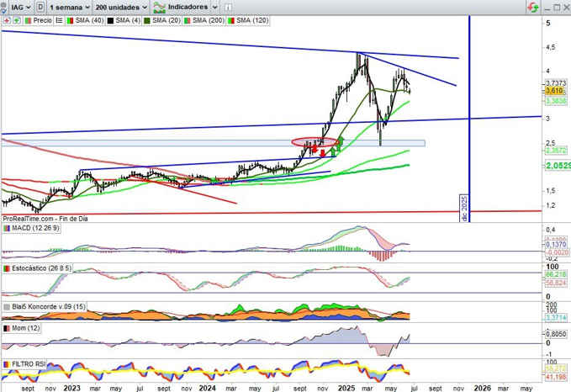571x392 pixels.
Task: Close the chart window
Action: 567,8
